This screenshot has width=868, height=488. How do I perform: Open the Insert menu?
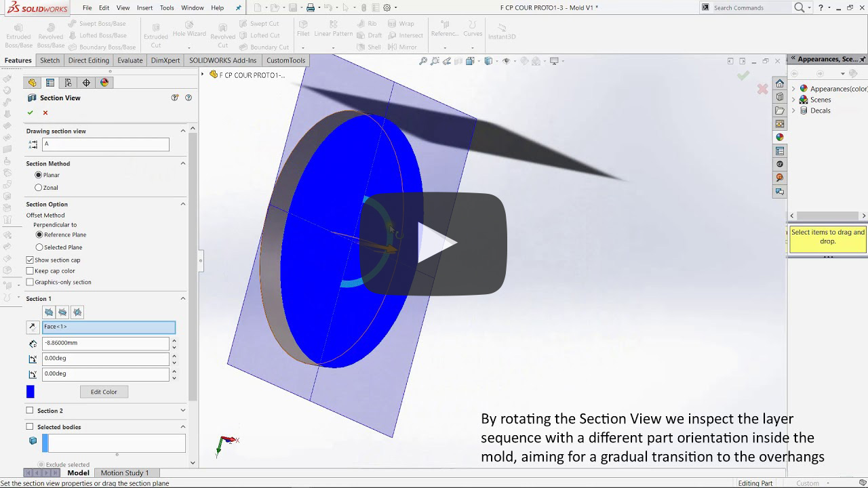144,8
